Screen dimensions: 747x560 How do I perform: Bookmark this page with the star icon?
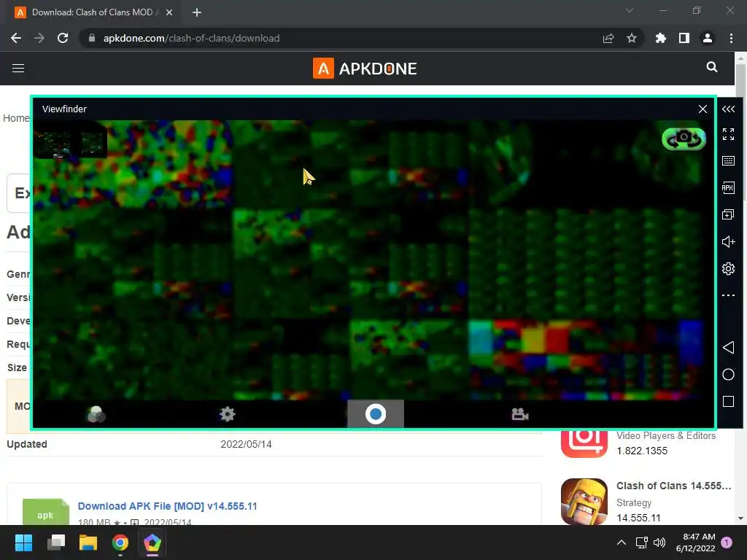[x=632, y=38]
